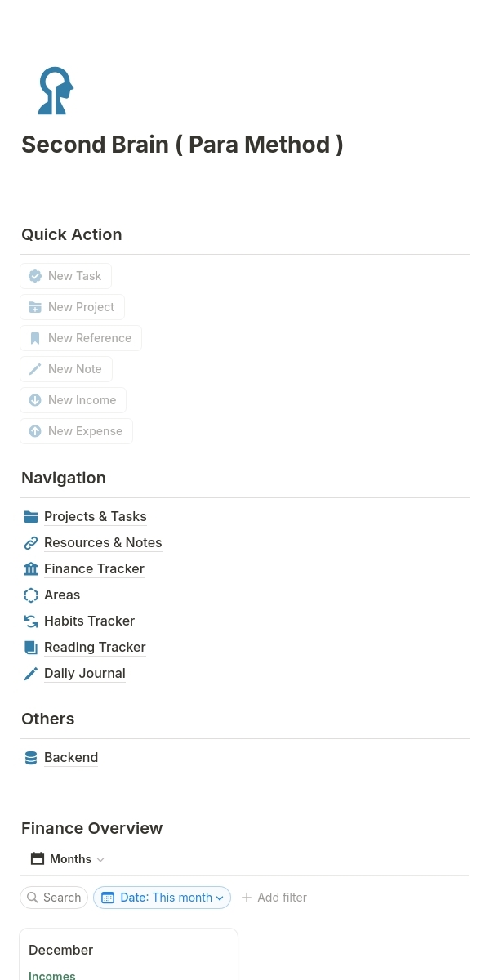490x980 pixels.
Task: Select the New Project folder icon
Action: point(35,307)
